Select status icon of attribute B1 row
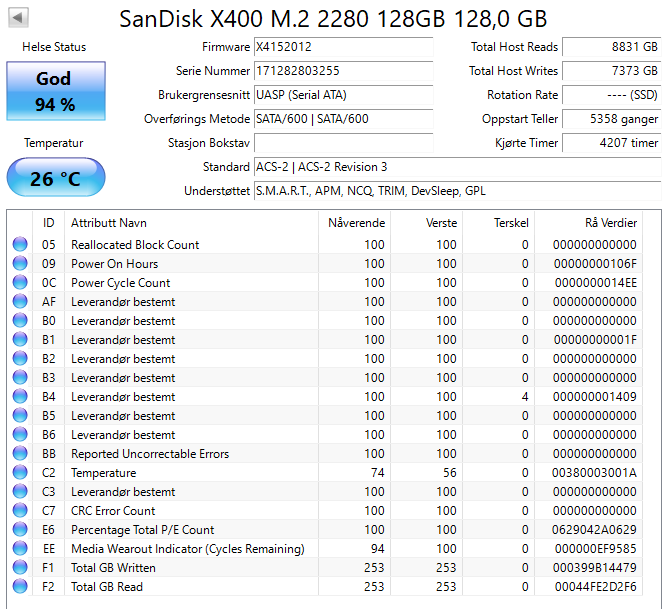The width and height of the screenshot is (667, 609). click(20, 339)
